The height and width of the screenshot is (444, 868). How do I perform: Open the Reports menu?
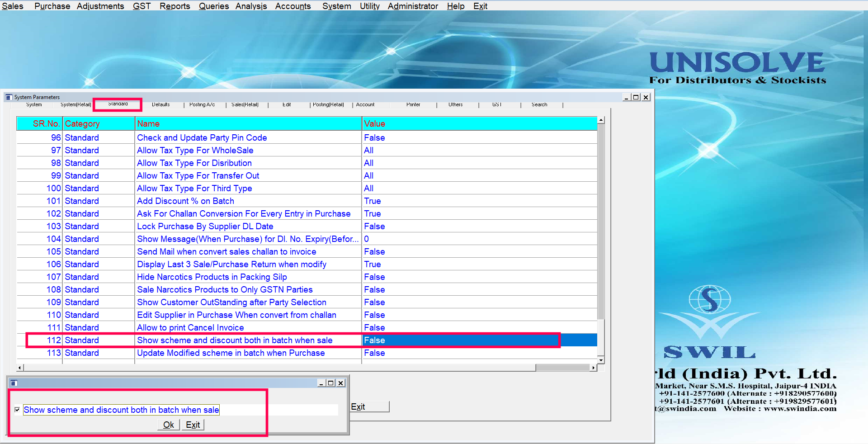175,6
